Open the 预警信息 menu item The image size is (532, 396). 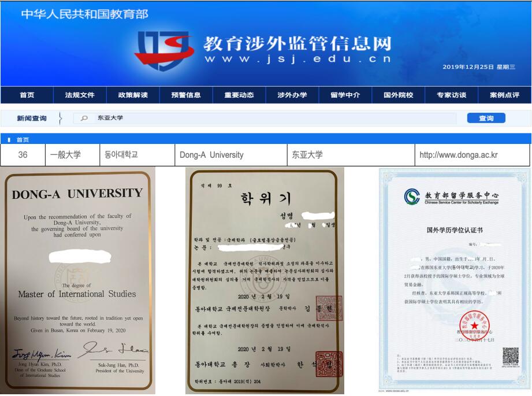186,95
